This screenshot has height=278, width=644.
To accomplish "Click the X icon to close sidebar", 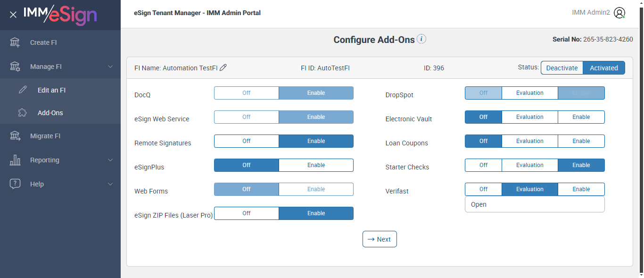I will tap(13, 15).
